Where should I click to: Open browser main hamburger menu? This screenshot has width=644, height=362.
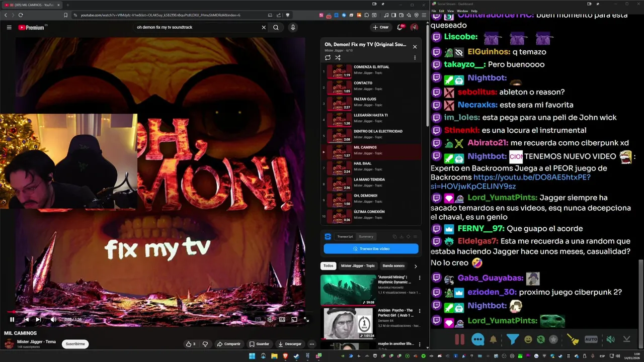pos(423,15)
